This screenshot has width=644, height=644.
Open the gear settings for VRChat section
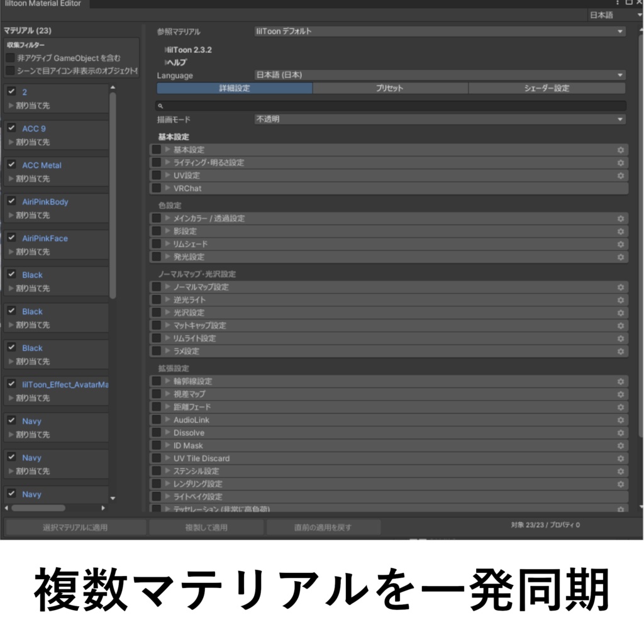pos(620,188)
